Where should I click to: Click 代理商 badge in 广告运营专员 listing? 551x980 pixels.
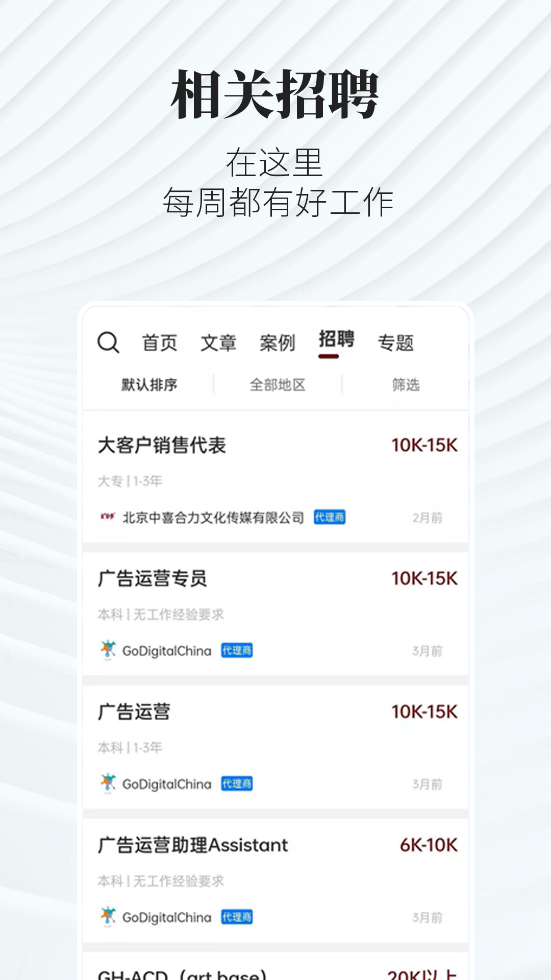pos(237,650)
